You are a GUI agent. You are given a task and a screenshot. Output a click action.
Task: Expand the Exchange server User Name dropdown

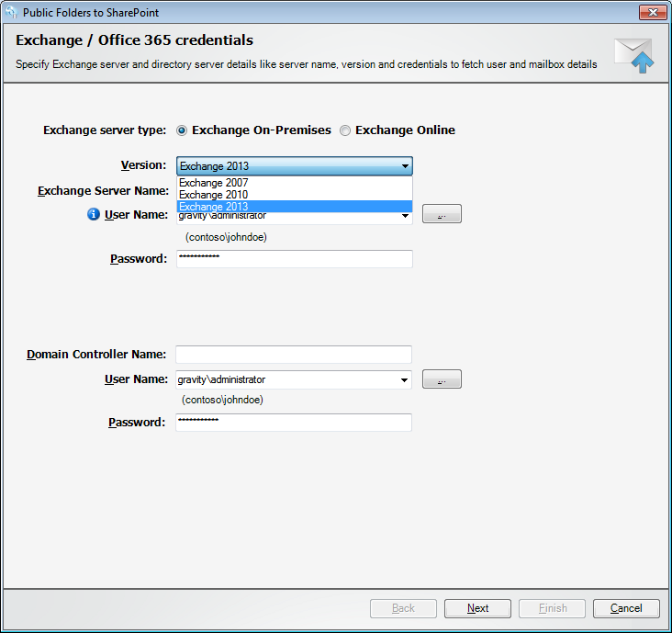(405, 216)
